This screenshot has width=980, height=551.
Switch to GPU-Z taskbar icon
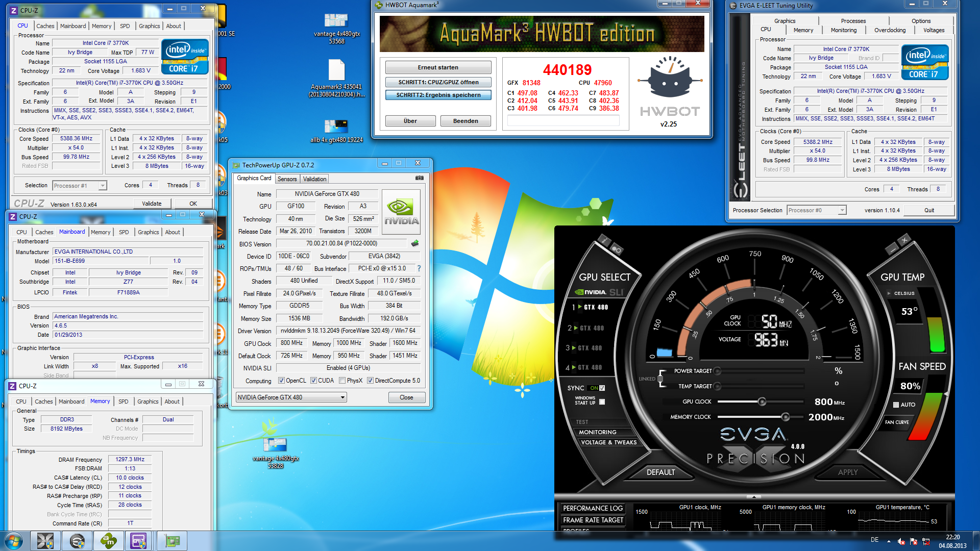[172, 541]
